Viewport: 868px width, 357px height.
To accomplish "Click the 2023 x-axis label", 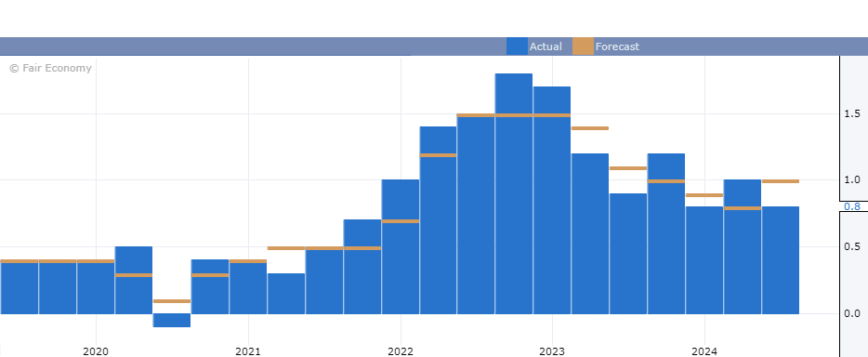I will tap(552, 350).
